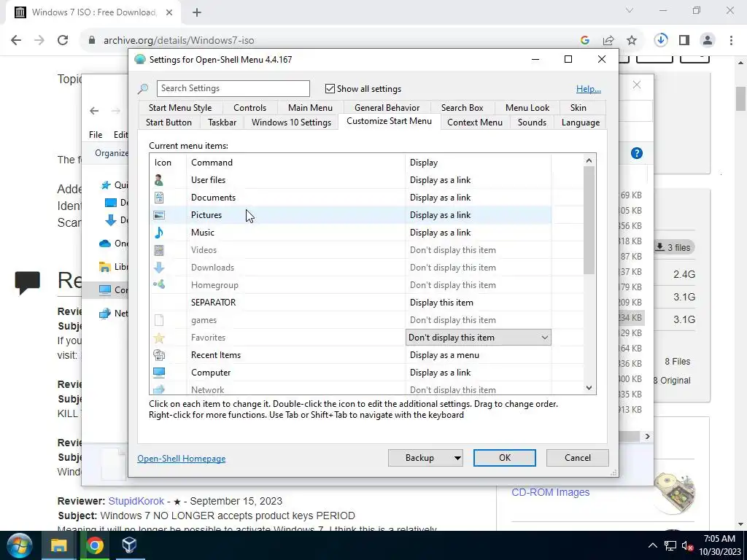
Task: Visit Open-Shell Homepage link
Action: click(x=182, y=459)
